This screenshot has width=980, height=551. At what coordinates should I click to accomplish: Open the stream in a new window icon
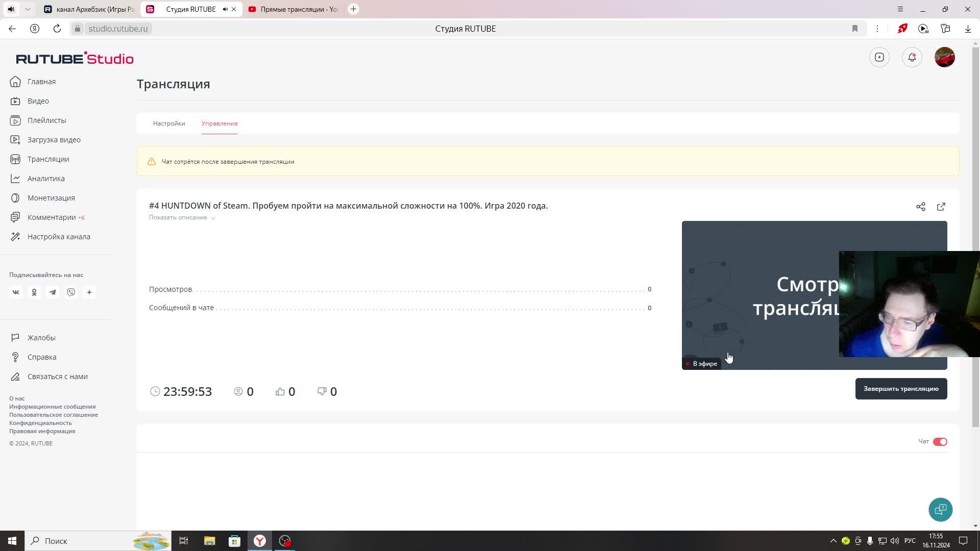(941, 207)
